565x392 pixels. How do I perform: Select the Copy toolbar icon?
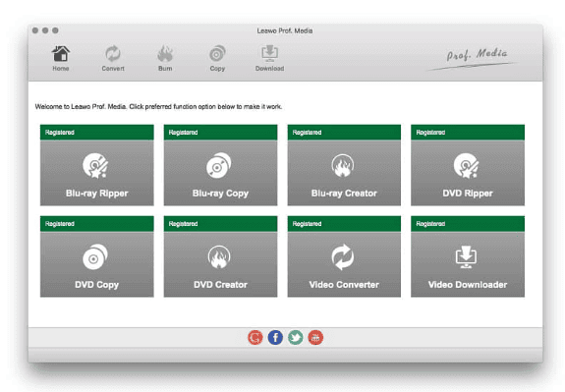[x=217, y=58]
